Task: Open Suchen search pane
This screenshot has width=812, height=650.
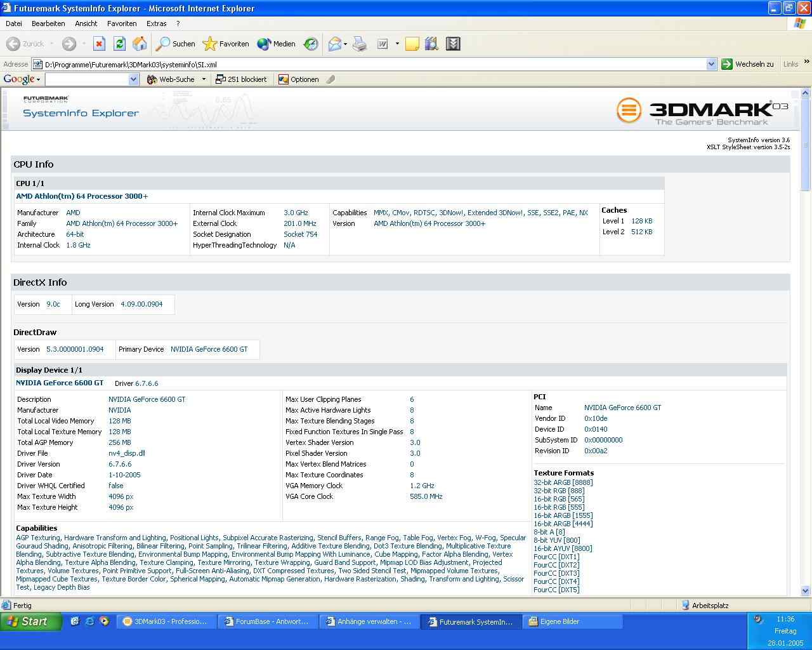Action: pos(176,44)
